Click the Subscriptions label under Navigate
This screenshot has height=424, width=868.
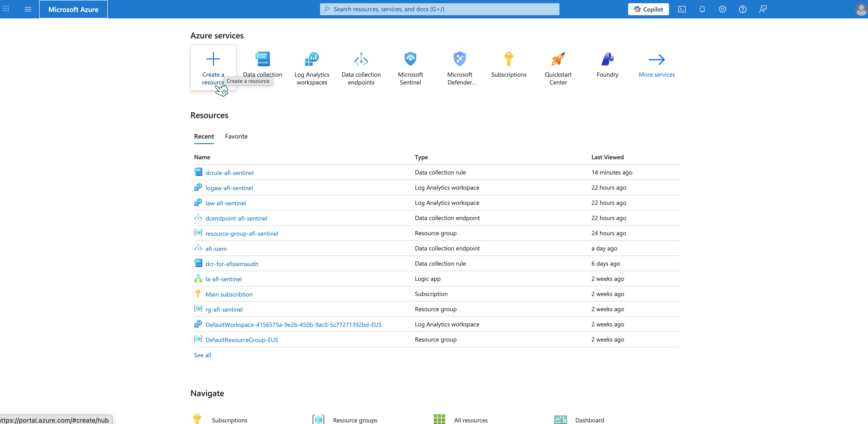pyautogui.click(x=230, y=420)
